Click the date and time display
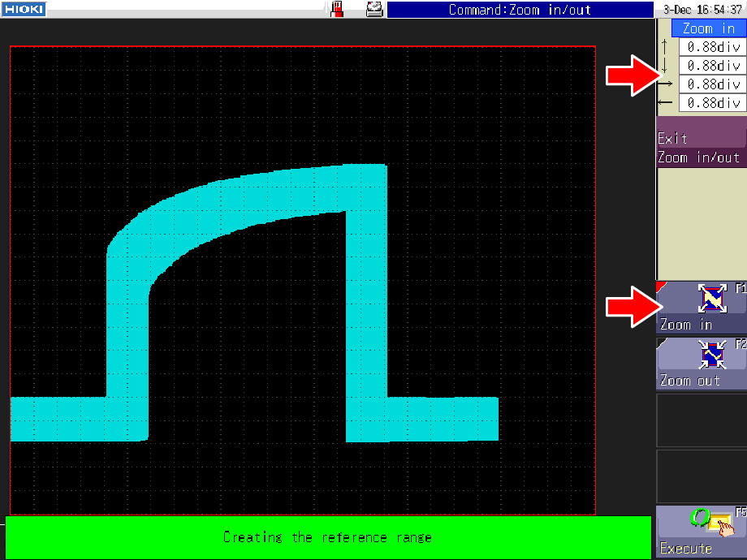This screenshot has width=747, height=560. click(701, 10)
